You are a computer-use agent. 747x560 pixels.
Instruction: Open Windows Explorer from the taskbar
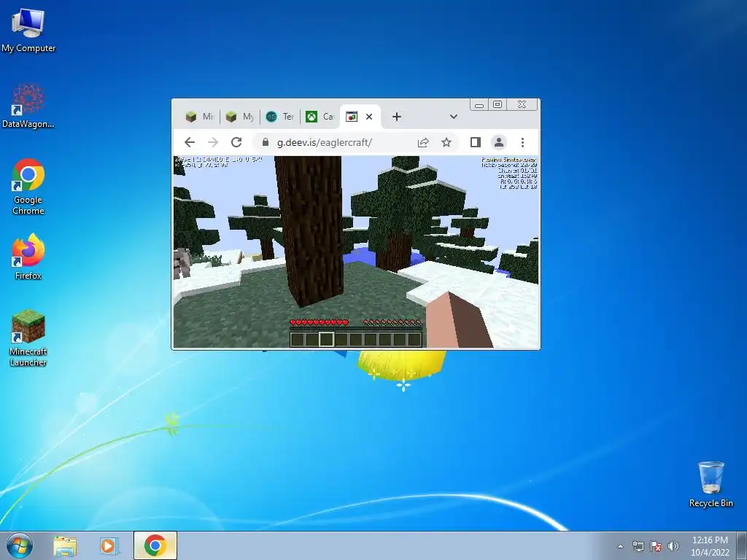(65, 546)
